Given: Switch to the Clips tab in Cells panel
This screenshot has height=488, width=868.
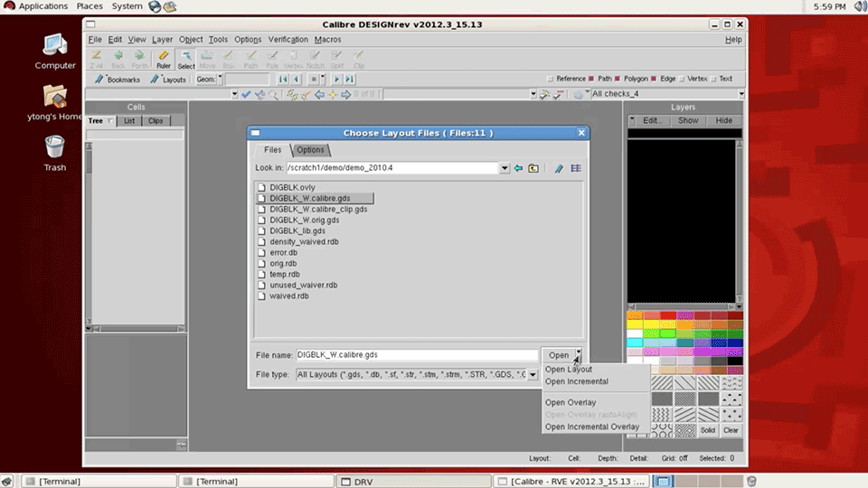Looking at the screenshot, I should coord(156,120).
